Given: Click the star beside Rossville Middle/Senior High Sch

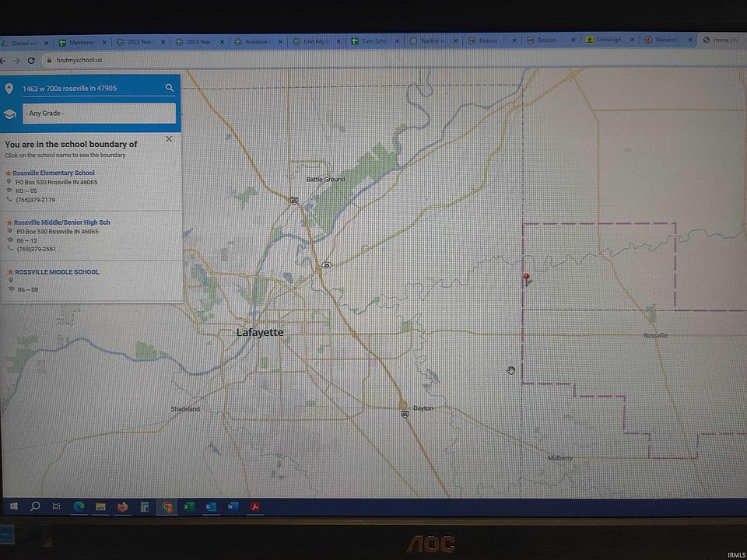Looking at the screenshot, I should (x=9, y=222).
